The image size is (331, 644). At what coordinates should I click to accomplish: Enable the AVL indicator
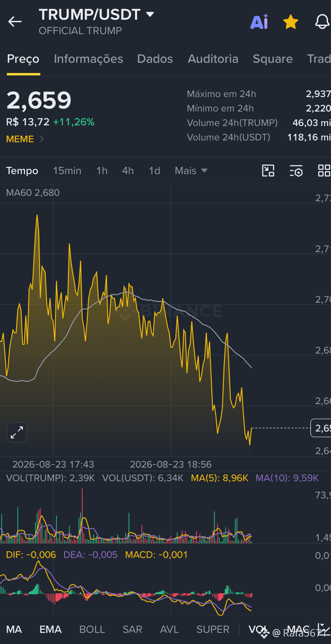(169, 629)
